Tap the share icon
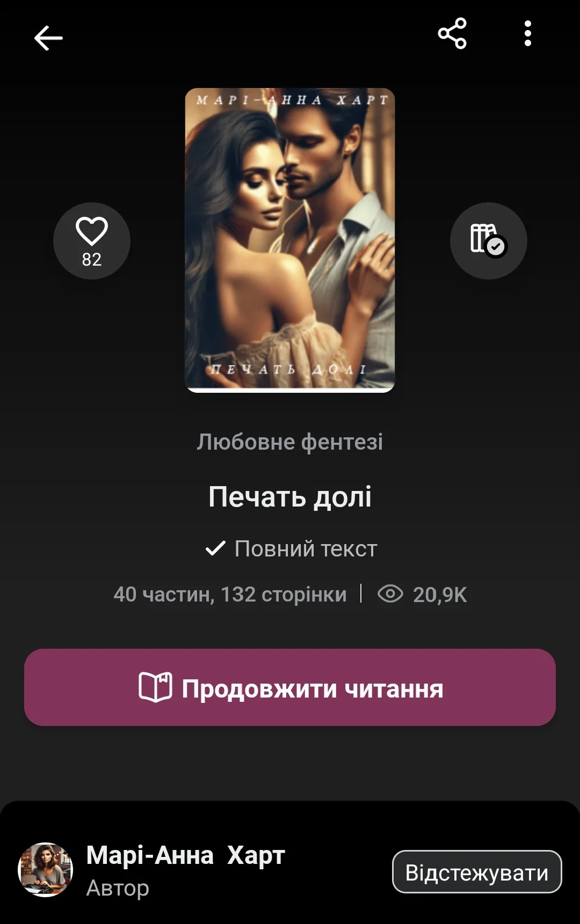This screenshot has height=924, width=580. pos(452,33)
